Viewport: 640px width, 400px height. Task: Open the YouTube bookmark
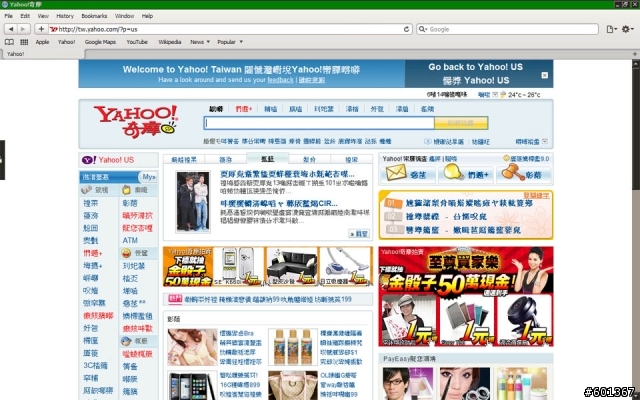[x=137, y=42]
